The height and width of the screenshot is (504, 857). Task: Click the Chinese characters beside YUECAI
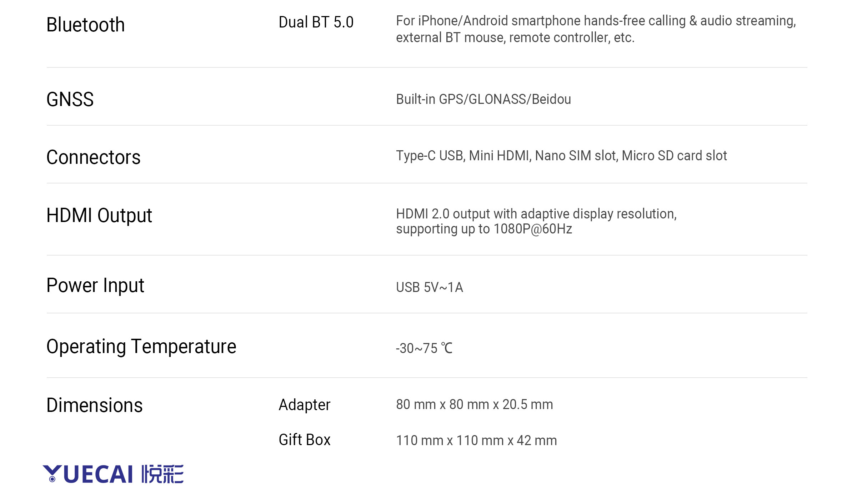(x=162, y=474)
